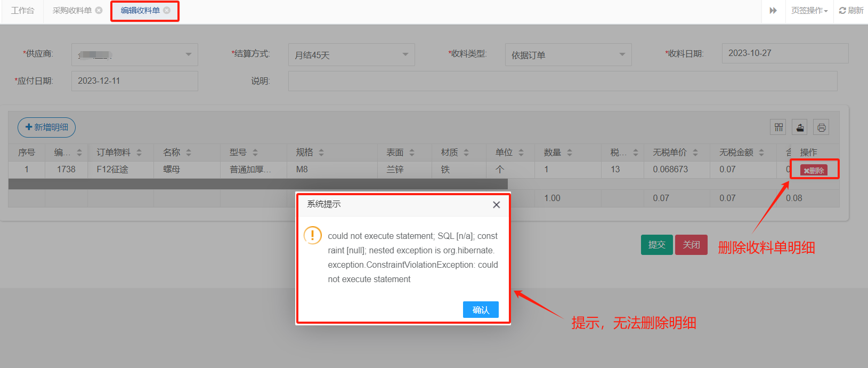Screen dimensions: 868x368
Task: Switch to the 采购收料单 tab
Action: (x=72, y=11)
